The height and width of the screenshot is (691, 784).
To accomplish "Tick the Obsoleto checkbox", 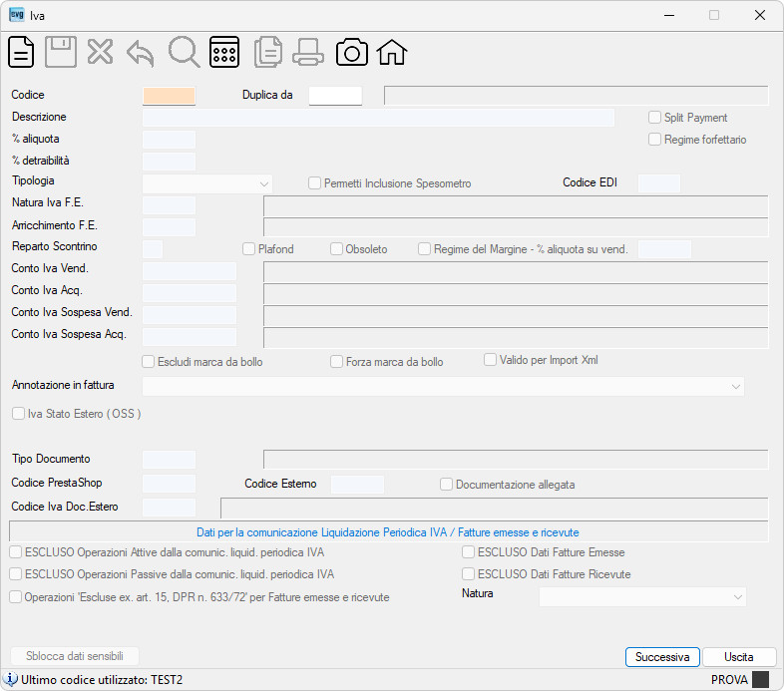I will pos(336,249).
